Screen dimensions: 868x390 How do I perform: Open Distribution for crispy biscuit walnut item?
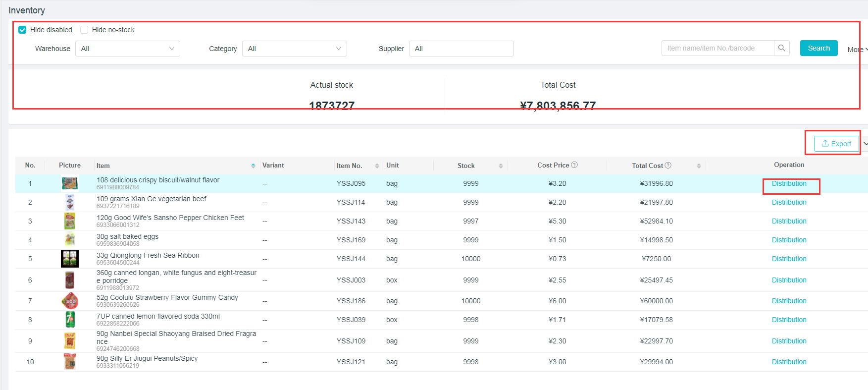point(789,184)
